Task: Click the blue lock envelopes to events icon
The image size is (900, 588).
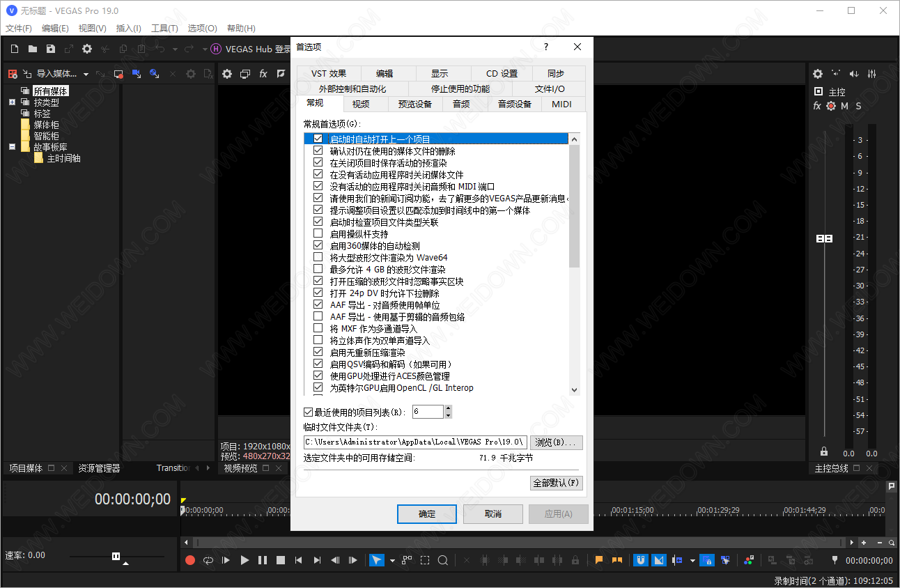Action: pos(707,560)
